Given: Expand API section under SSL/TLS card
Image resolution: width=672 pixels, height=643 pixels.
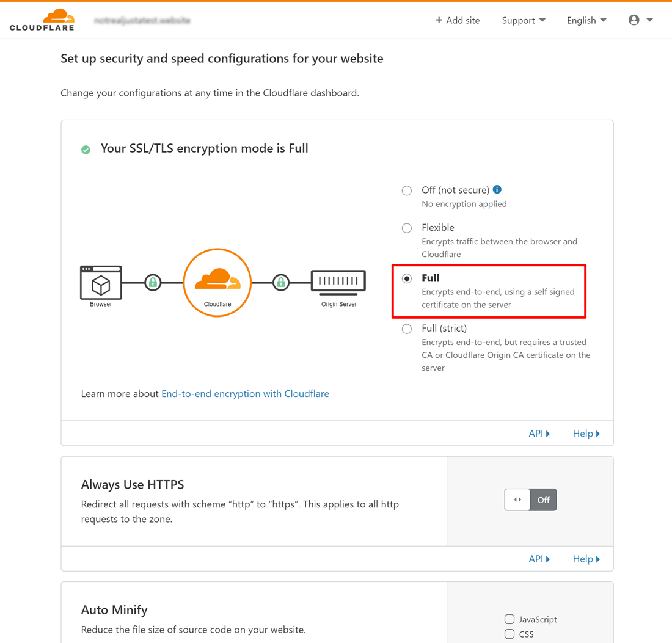Looking at the screenshot, I should (539, 434).
